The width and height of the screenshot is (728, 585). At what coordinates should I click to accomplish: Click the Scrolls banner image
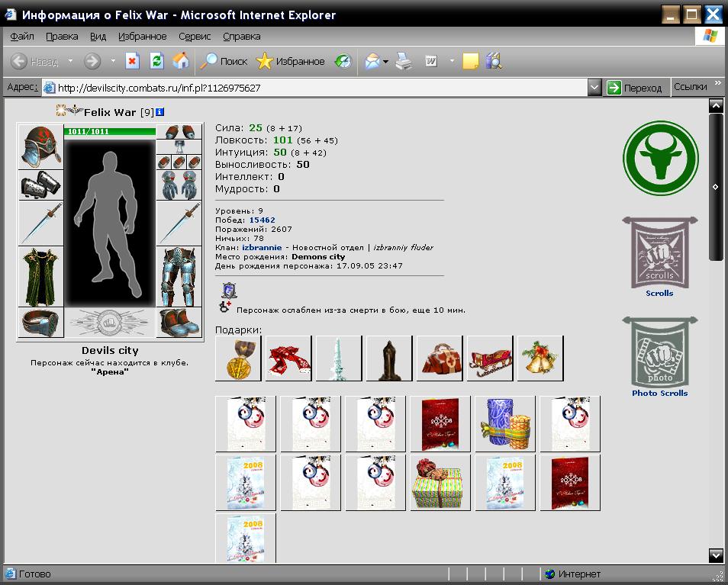(x=660, y=252)
